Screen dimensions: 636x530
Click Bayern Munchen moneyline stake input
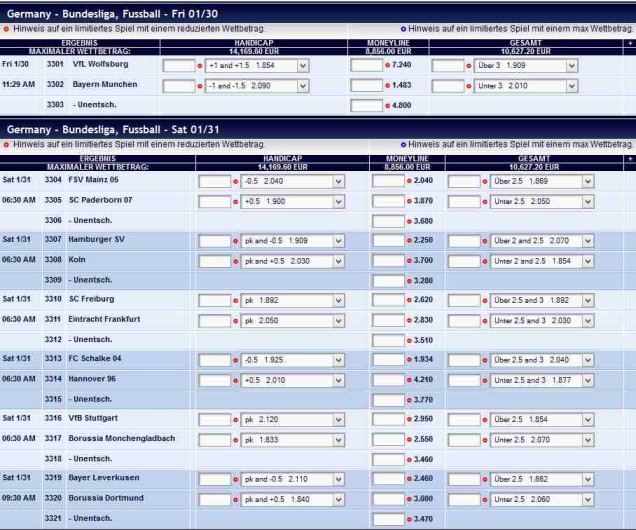pos(367,86)
